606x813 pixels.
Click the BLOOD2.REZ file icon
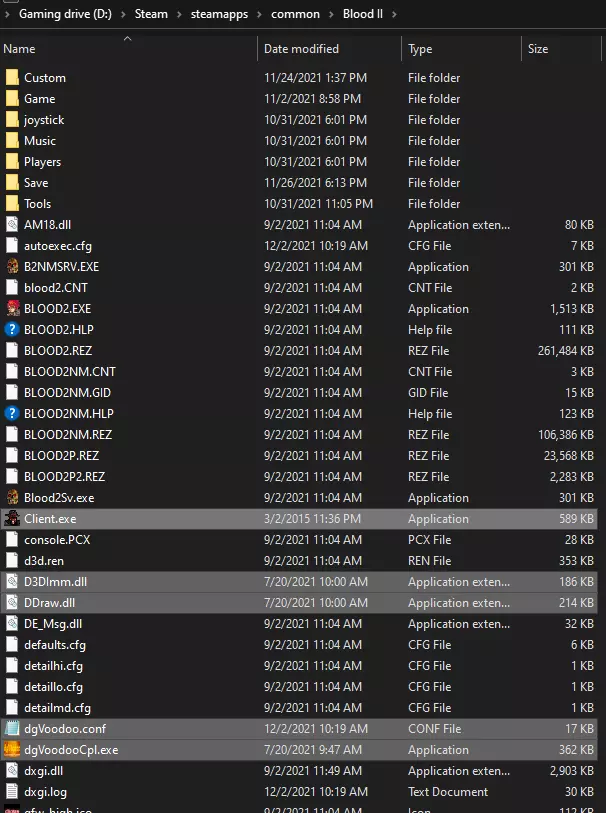pyautogui.click(x=12, y=351)
